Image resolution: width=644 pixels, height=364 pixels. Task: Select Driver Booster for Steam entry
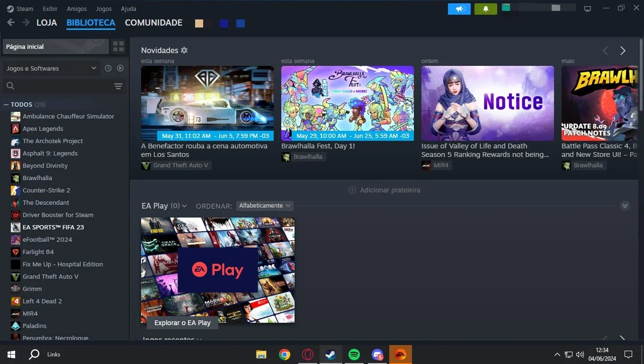coord(58,215)
